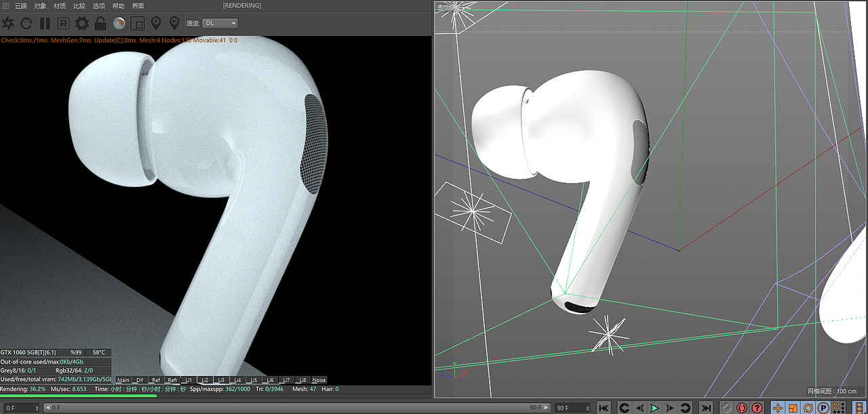Open the 帮助 menu
The image size is (868, 414).
point(118,5)
